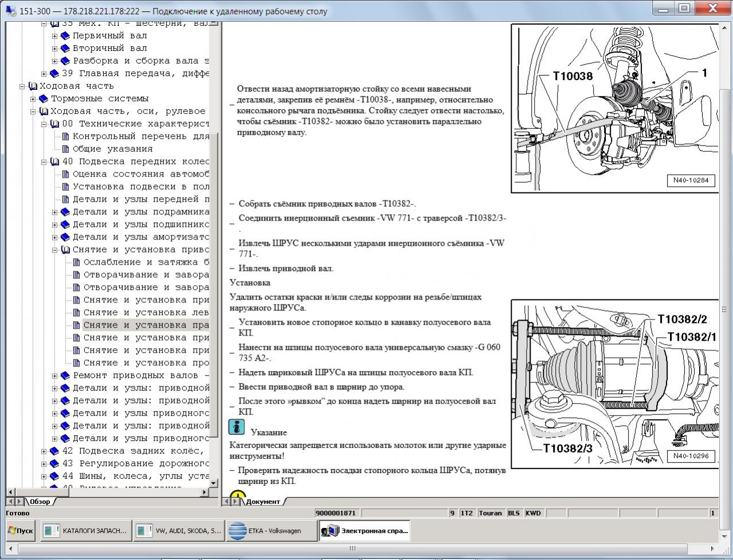Click illustration N40-10296 with T10382 puller

[x=614, y=384]
